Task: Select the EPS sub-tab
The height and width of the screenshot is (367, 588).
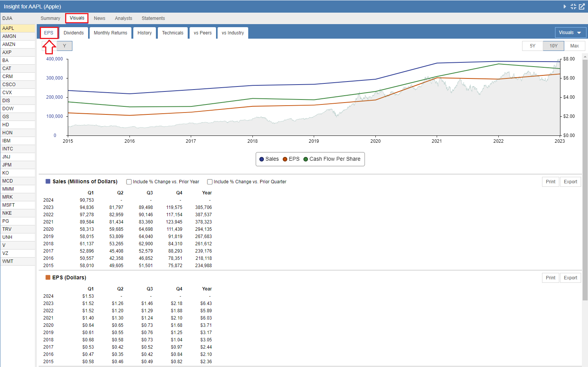Action: (49, 33)
